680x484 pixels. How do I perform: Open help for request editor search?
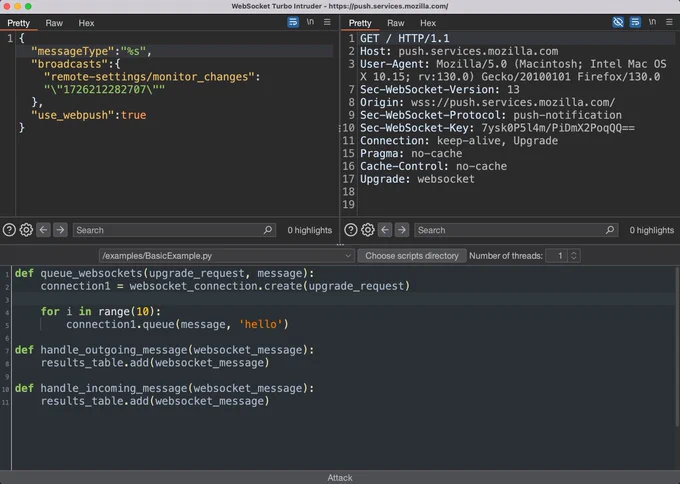pos(351,230)
